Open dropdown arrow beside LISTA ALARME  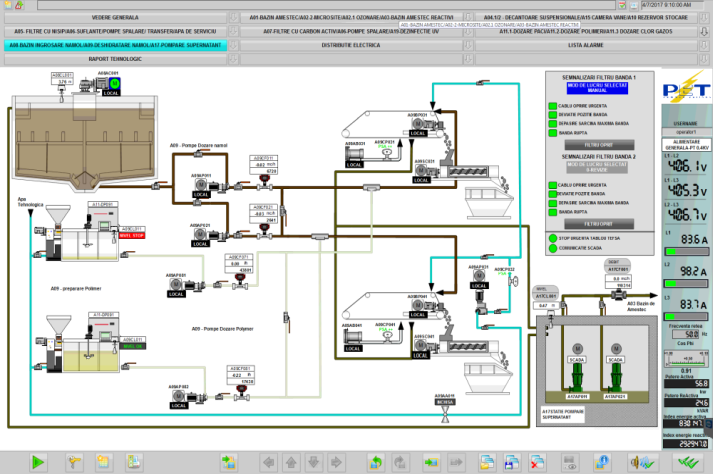[x=704, y=45]
